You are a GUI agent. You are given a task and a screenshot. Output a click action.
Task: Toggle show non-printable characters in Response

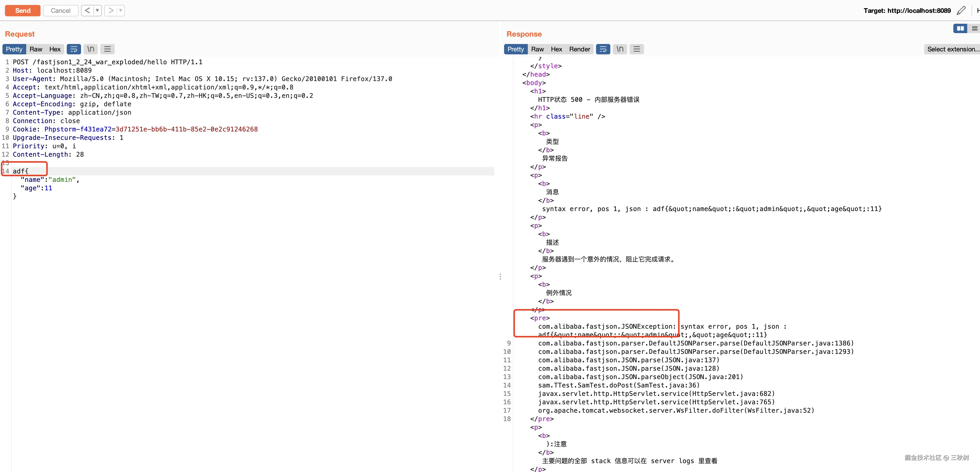[x=620, y=49]
